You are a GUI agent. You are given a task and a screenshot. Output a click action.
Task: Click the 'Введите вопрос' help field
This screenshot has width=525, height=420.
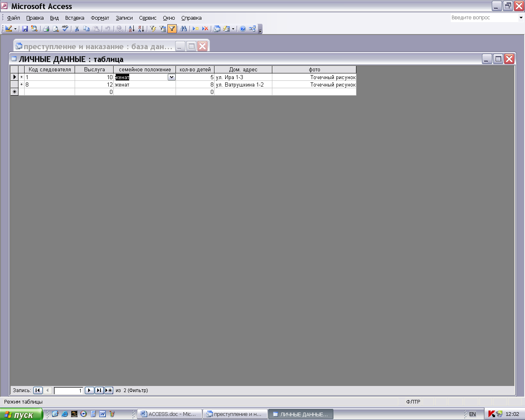tap(484, 18)
